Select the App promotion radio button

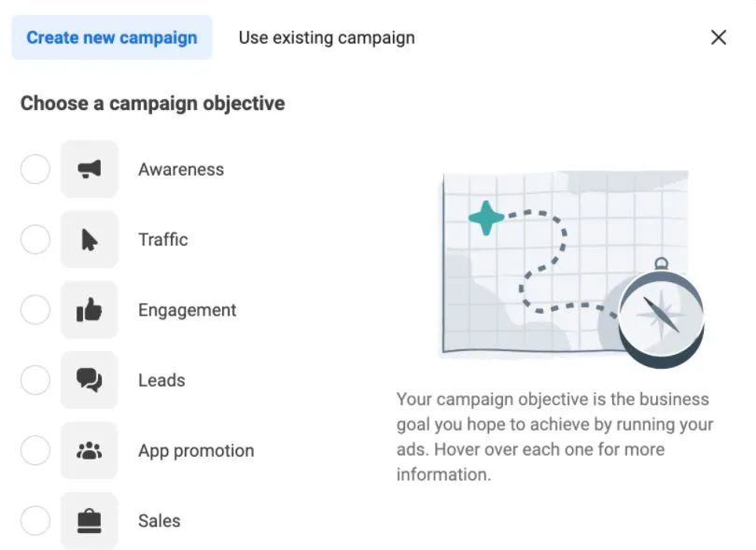35,450
